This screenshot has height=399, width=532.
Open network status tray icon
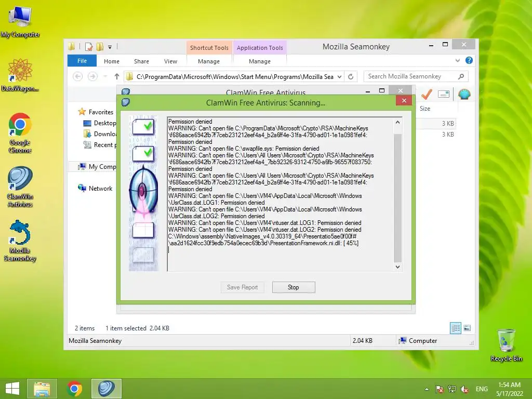click(452, 389)
